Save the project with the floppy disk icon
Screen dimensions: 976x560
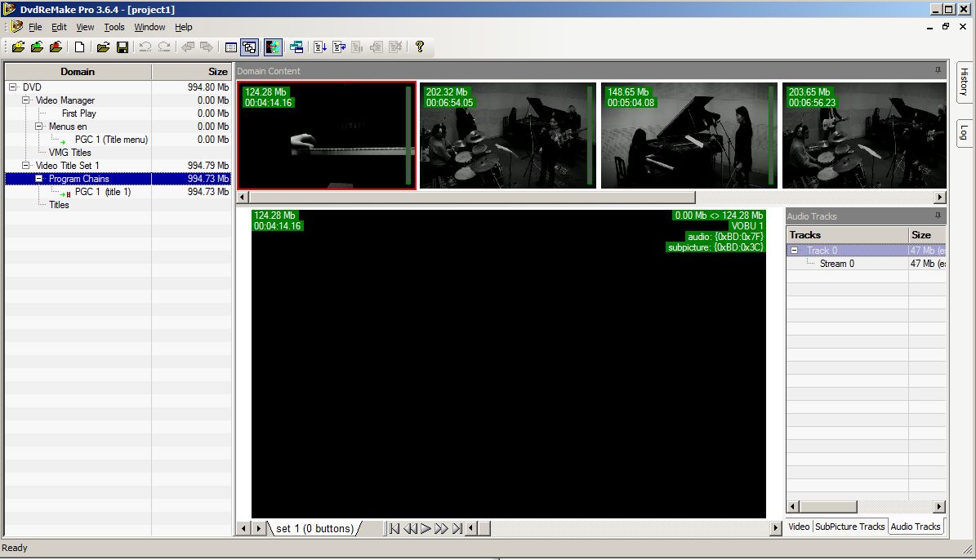(123, 47)
